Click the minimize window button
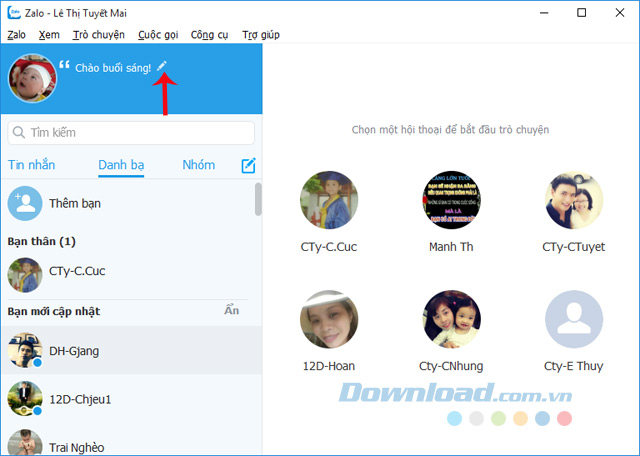Image resolution: width=640 pixels, height=456 pixels. pos(544,13)
